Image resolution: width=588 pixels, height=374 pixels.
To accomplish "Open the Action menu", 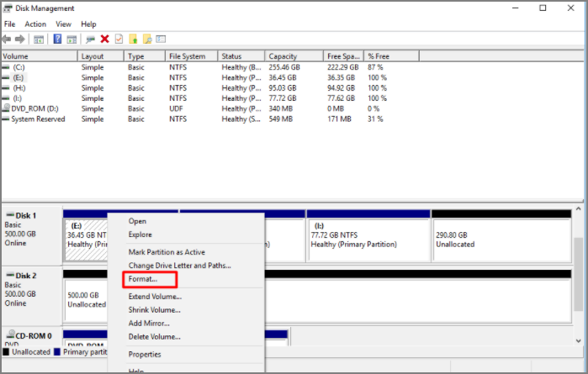I will pos(35,24).
